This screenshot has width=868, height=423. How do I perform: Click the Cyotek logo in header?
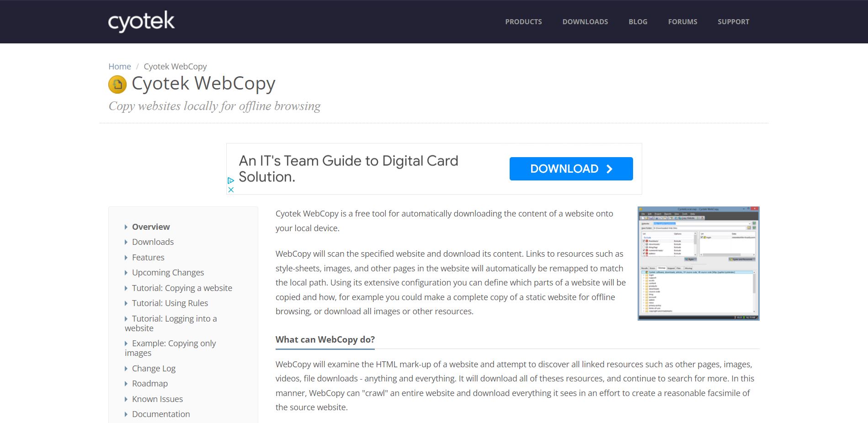point(141,21)
